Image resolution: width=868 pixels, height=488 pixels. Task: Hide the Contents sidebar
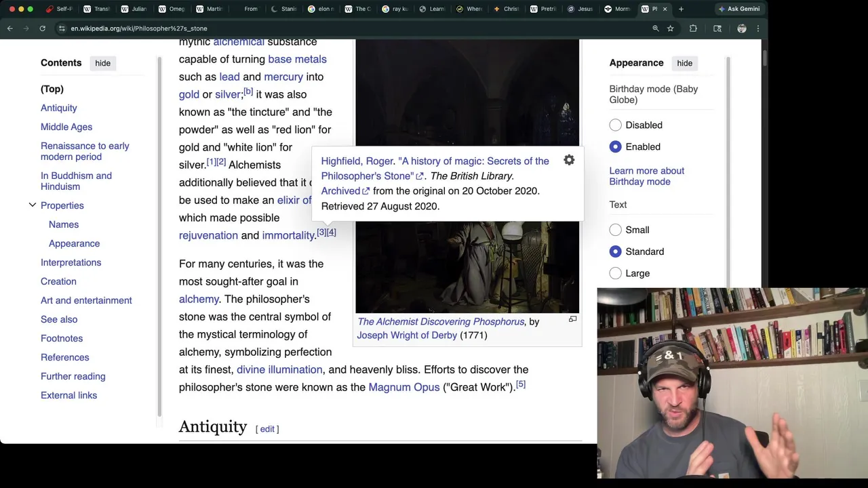tap(102, 63)
